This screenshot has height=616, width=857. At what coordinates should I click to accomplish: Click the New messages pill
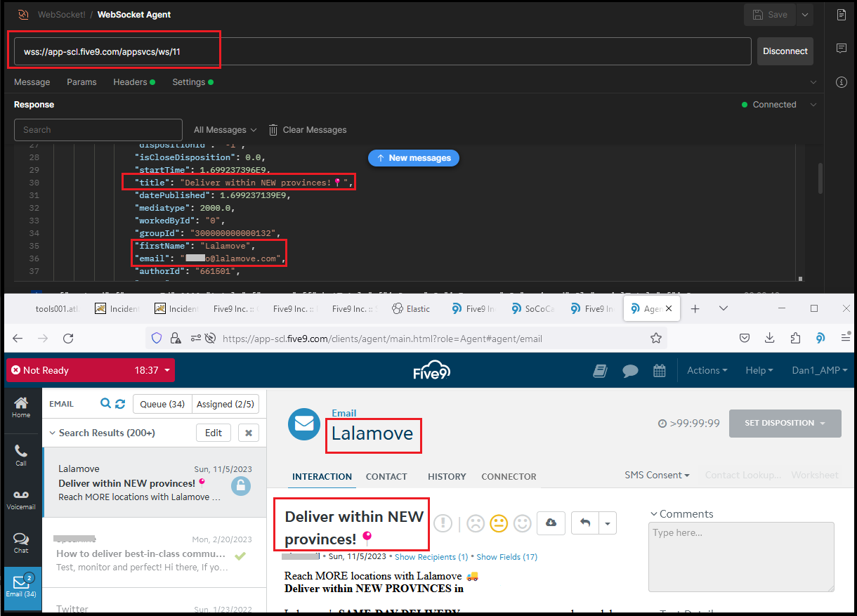point(414,158)
